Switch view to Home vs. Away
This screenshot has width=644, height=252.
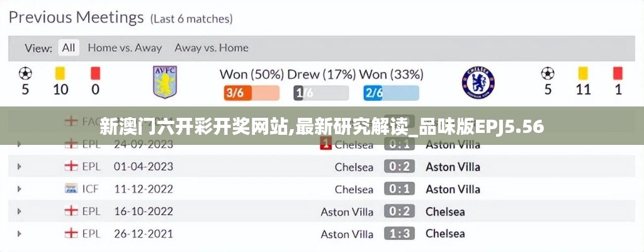[125, 48]
